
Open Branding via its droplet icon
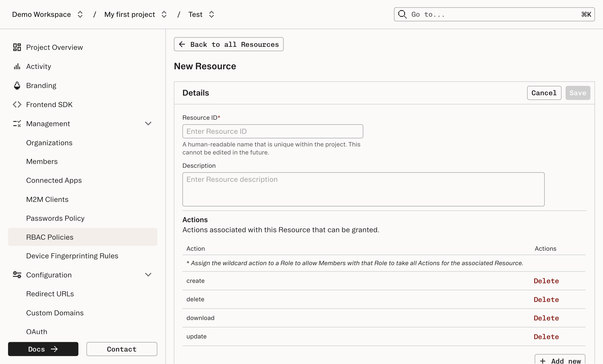coord(17,85)
